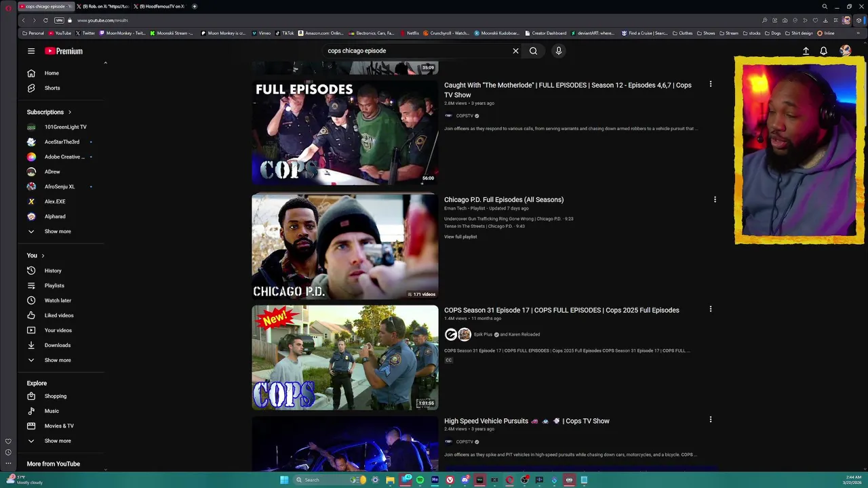
Task: Open more options for COPS Season 31 video
Action: [x=710, y=309]
